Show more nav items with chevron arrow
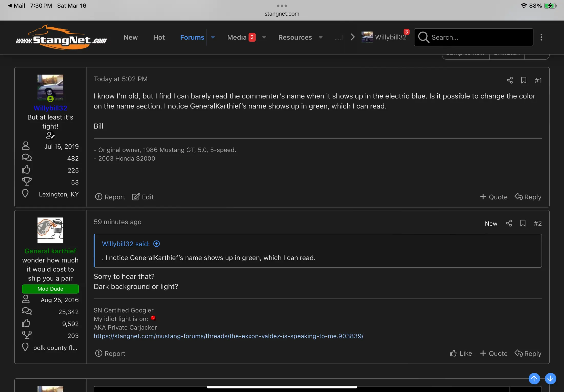This screenshot has height=392, width=564. tap(352, 37)
